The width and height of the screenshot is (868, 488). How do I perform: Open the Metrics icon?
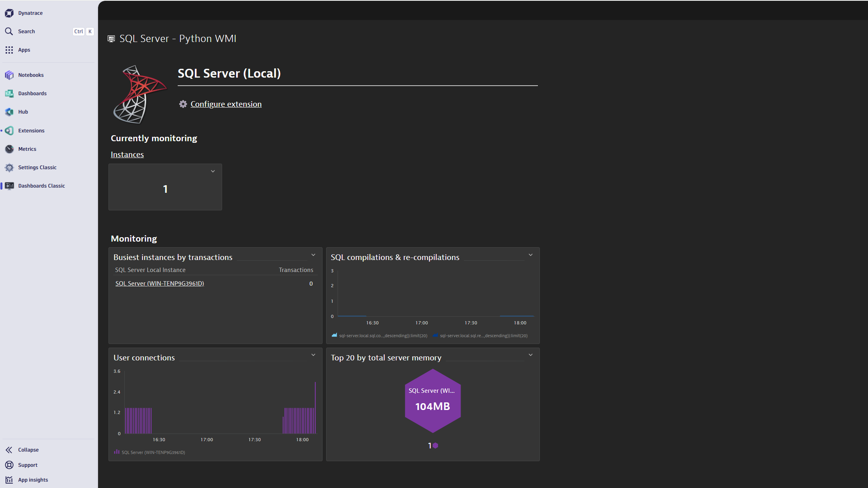tap(9, 149)
